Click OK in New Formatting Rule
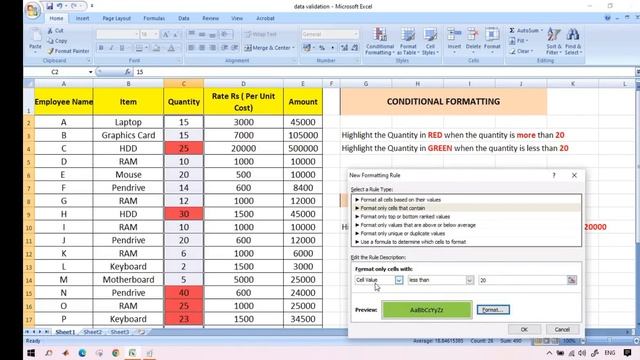 click(524, 329)
